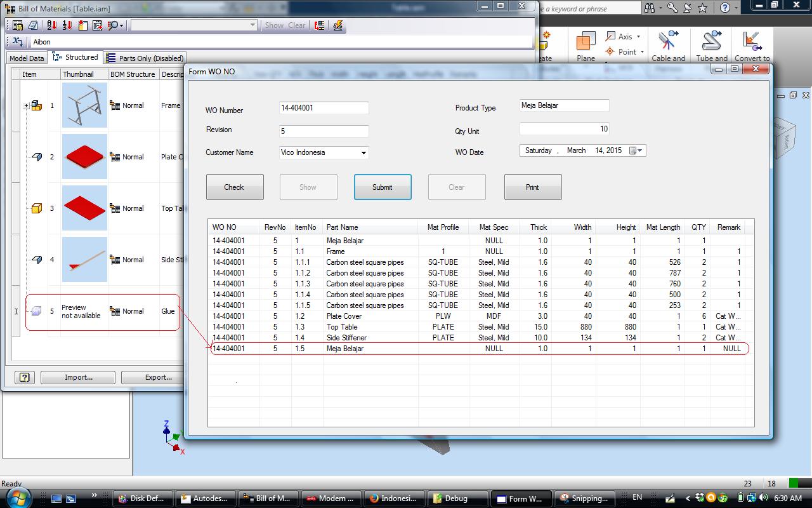Click the Convert to Weldment ribbon icon

[752, 47]
